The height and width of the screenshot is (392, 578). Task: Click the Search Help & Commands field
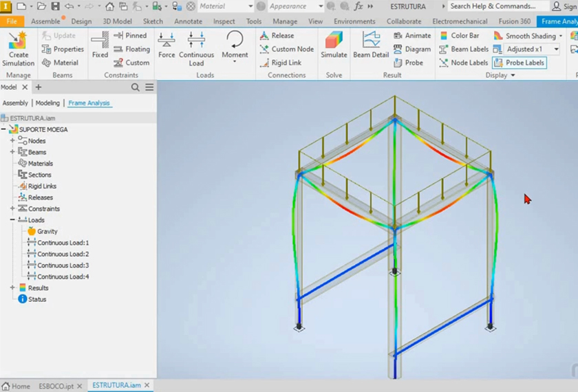coord(492,6)
